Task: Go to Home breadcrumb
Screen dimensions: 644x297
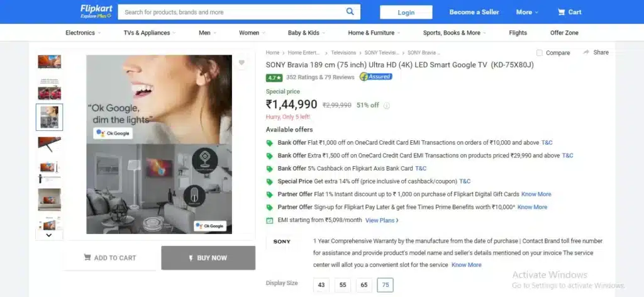Action: point(272,53)
